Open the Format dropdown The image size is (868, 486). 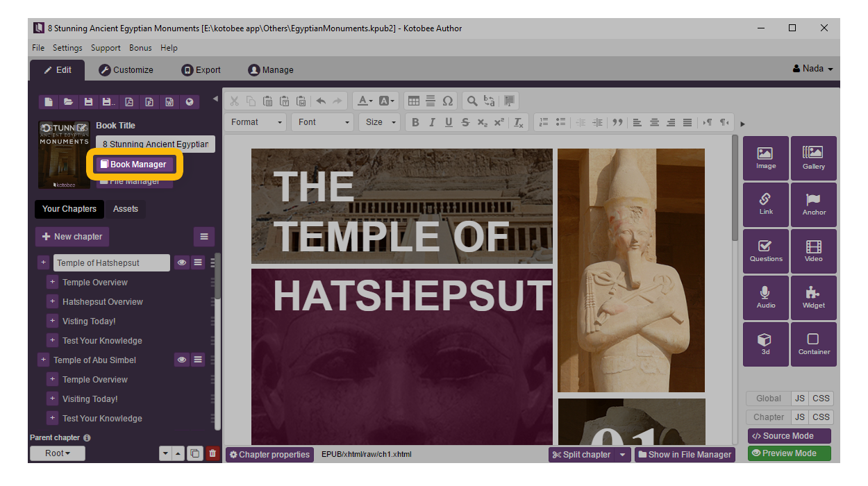[x=258, y=122]
